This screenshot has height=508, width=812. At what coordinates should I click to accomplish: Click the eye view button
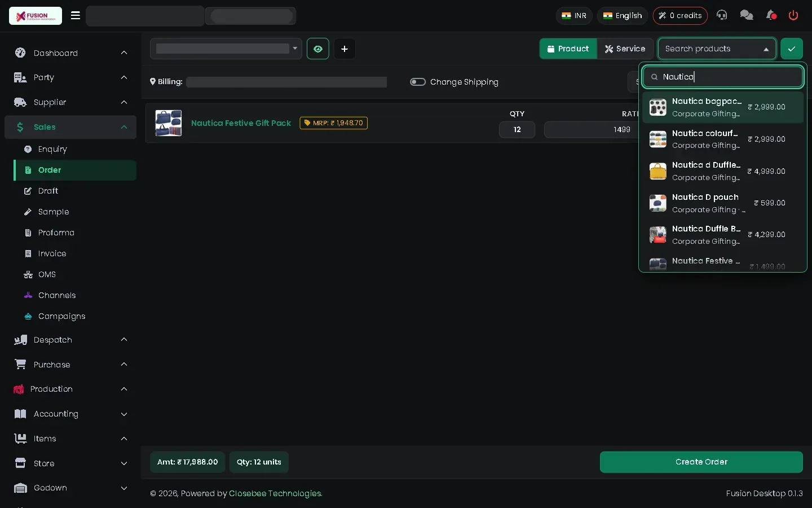[318, 49]
